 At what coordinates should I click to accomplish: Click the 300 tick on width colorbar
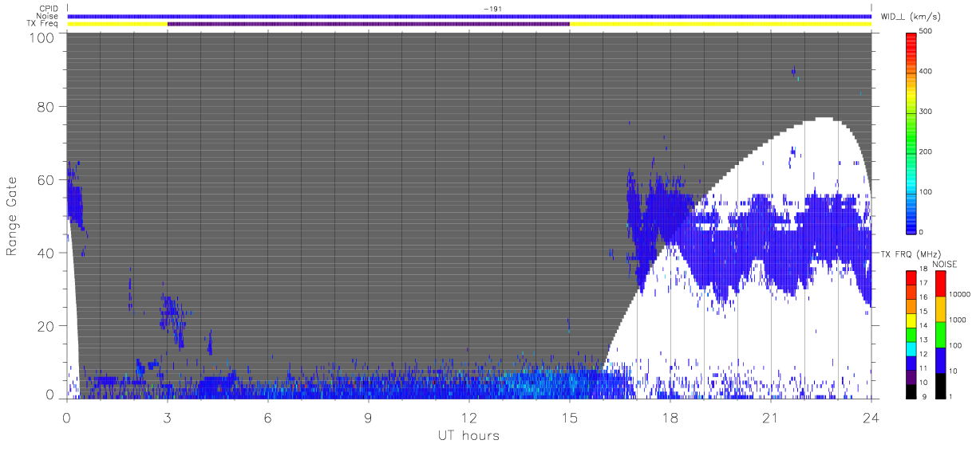click(x=925, y=112)
